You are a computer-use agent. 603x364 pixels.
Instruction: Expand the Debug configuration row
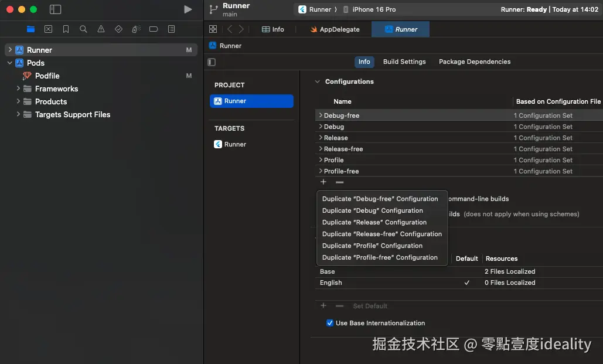point(321,126)
